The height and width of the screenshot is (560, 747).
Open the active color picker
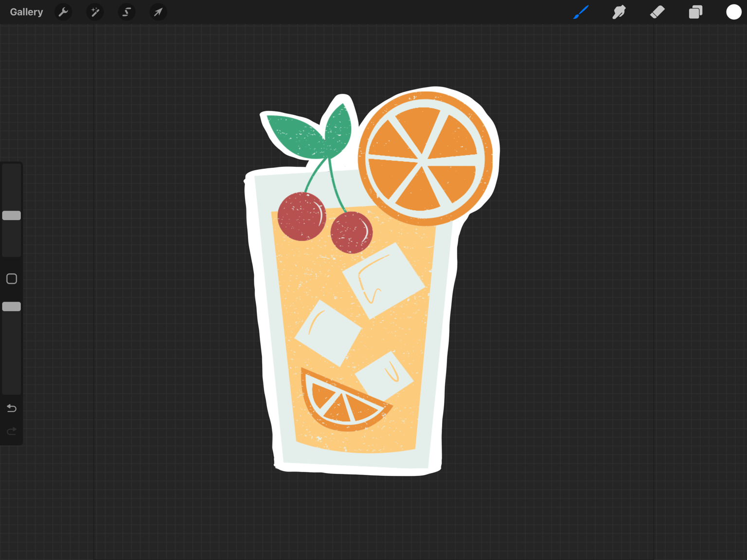point(733,12)
